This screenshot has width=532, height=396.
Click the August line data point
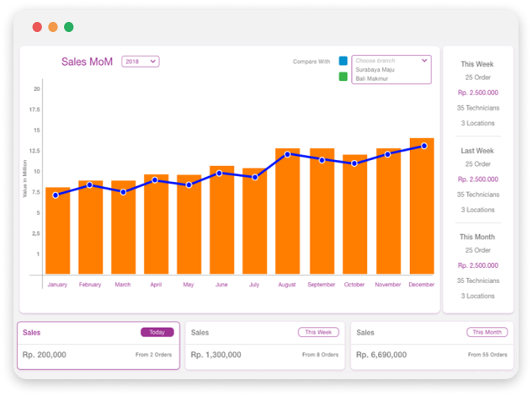click(288, 154)
